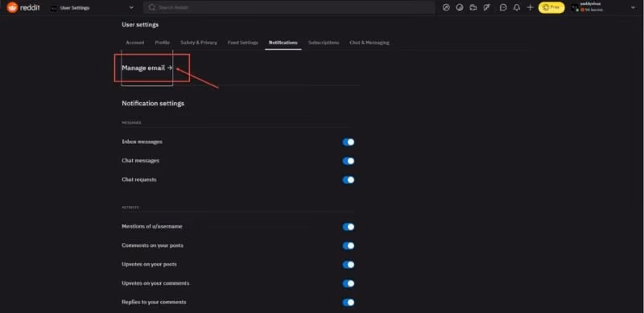
Task: Select the Notifications tab
Action: coord(283,43)
